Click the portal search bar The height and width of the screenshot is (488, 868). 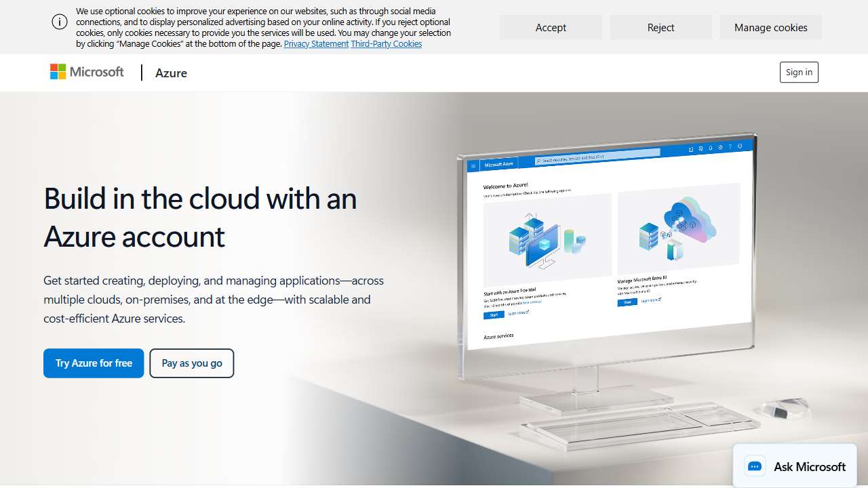tap(597, 159)
